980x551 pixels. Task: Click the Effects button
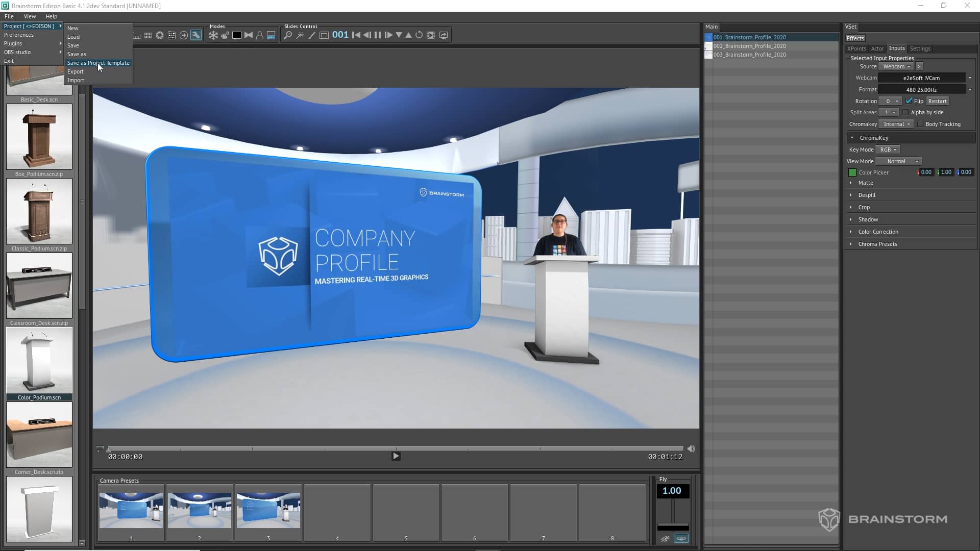(x=855, y=38)
